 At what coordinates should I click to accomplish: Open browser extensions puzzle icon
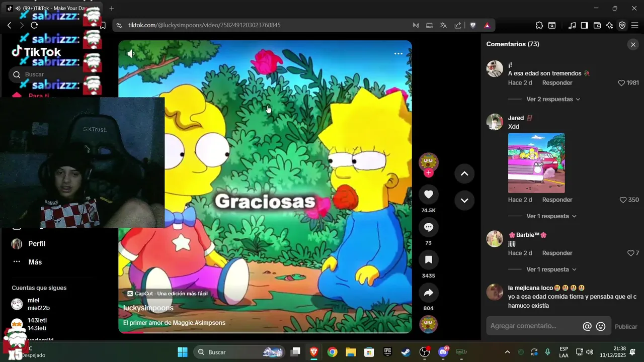539,25
